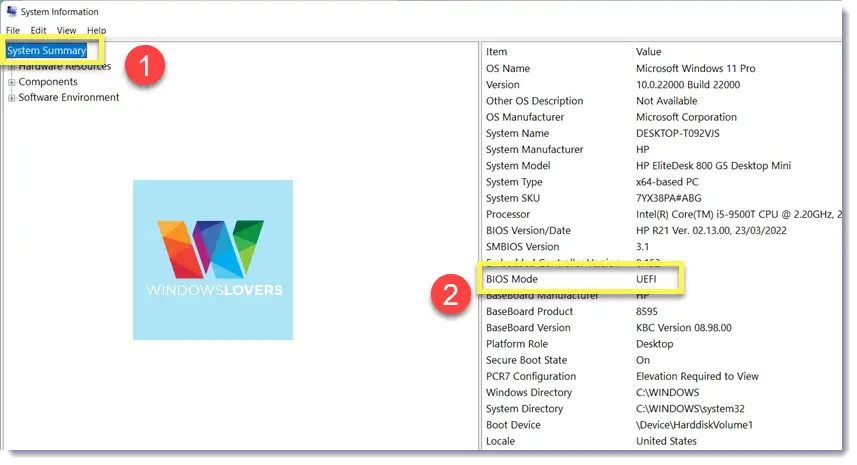The height and width of the screenshot is (465, 857).
Task: Click the Desktop platform role value
Action: coord(655,344)
